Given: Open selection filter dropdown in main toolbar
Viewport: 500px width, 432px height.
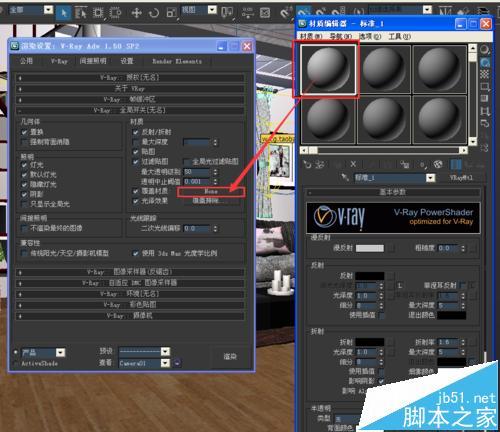Looking at the screenshot, I should 48,10.
